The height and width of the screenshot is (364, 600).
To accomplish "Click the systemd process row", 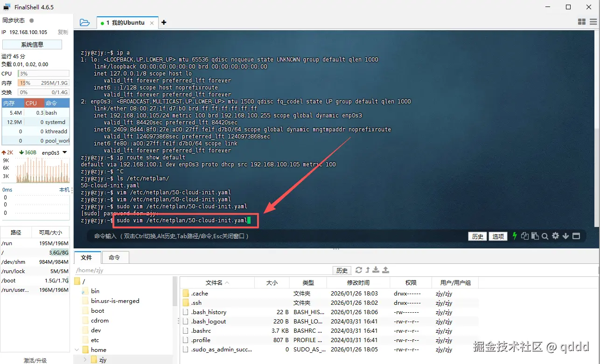I will (x=36, y=122).
